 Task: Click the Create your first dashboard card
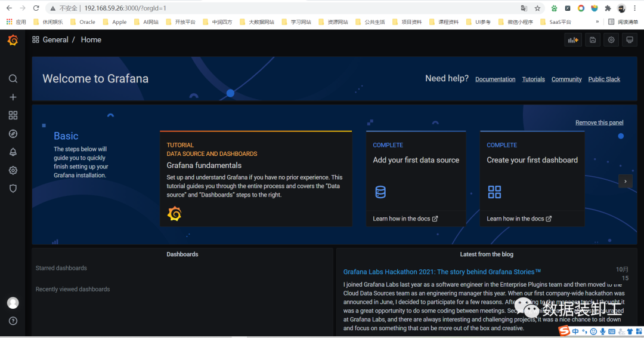click(x=532, y=179)
